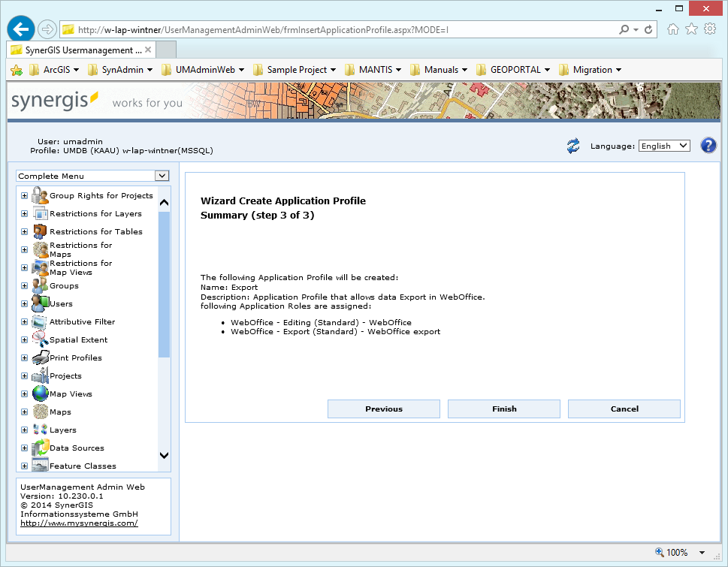Change Language using the English dropdown
Image resolution: width=728 pixels, height=567 pixels.
(x=663, y=146)
